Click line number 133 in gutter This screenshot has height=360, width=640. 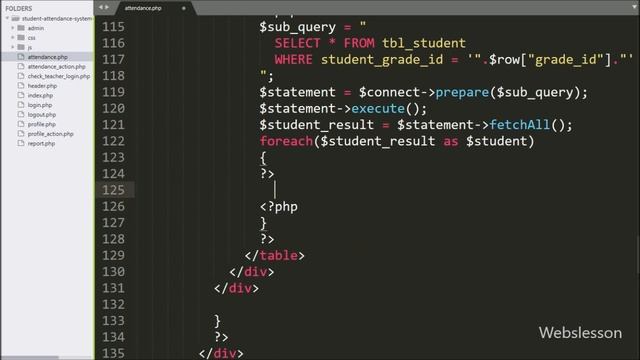113,321
